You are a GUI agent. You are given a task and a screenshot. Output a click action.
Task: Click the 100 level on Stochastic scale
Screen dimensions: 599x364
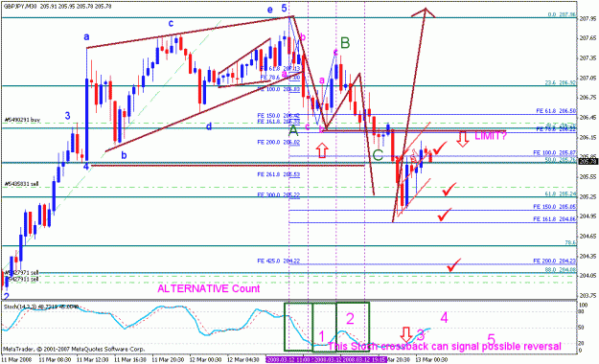(584, 306)
